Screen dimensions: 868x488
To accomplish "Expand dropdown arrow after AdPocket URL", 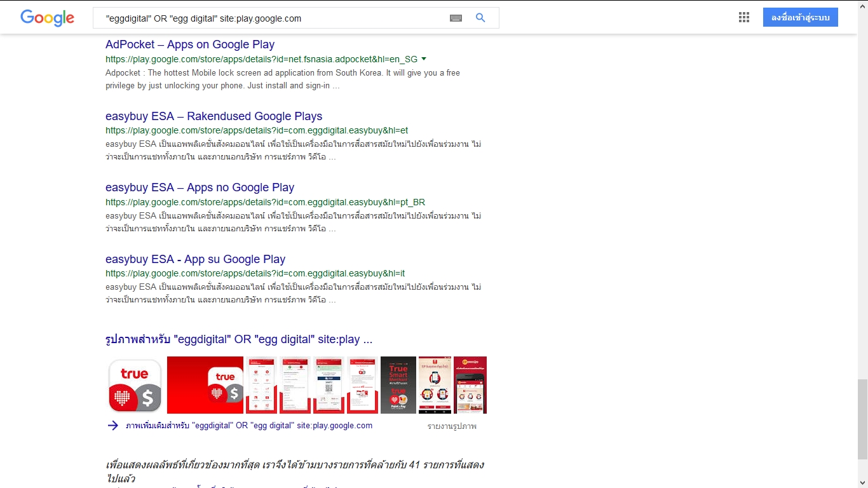I will pyautogui.click(x=424, y=59).
